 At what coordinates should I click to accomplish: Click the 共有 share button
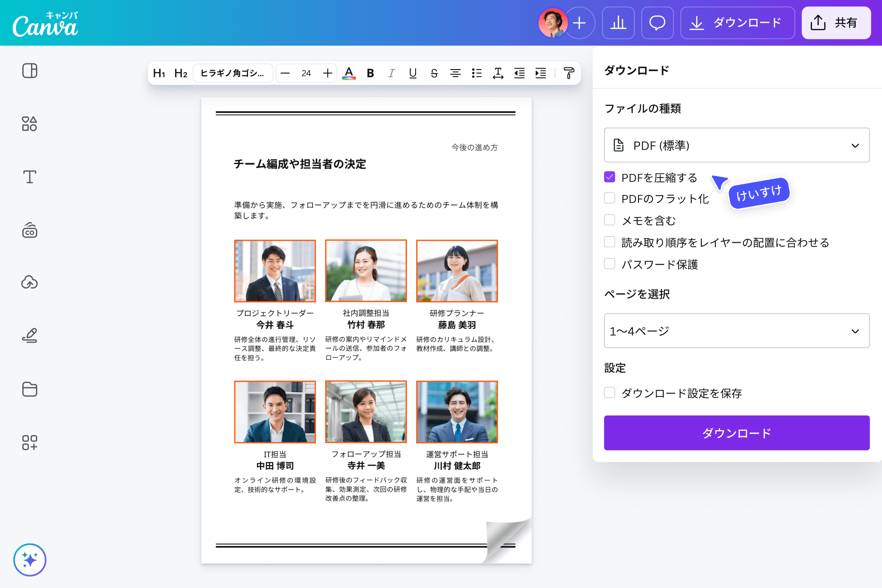point(836,23)
